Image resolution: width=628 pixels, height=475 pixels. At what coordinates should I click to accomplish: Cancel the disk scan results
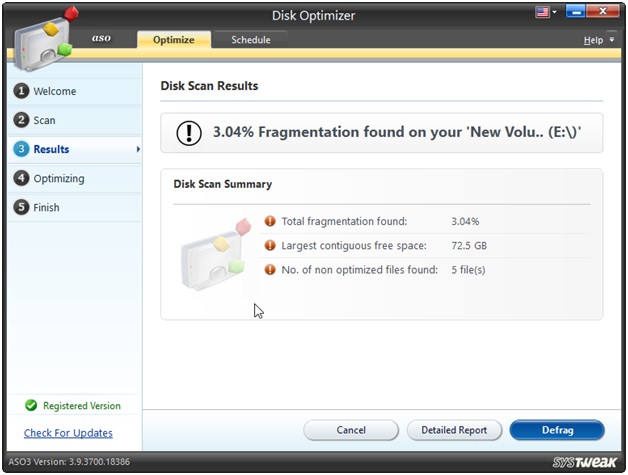pos(351,430)
